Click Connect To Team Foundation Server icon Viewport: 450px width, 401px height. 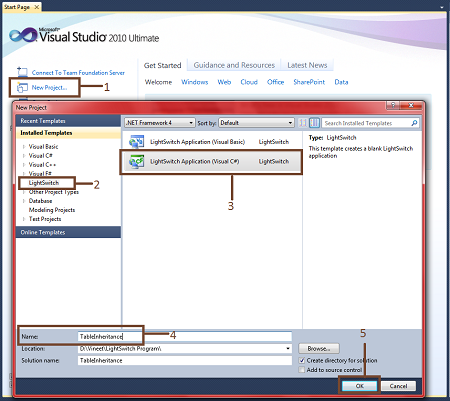(22, 72)
